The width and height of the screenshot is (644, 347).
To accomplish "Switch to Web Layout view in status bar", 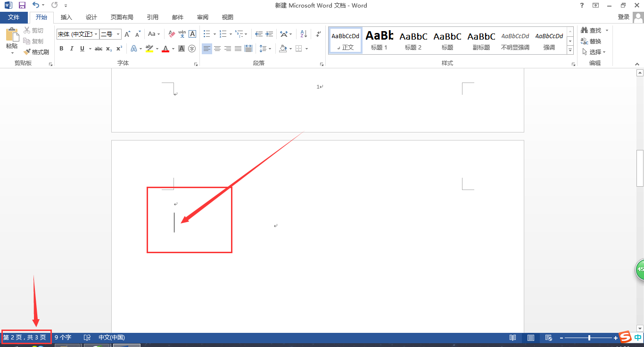I will click(x=548, y=338).
